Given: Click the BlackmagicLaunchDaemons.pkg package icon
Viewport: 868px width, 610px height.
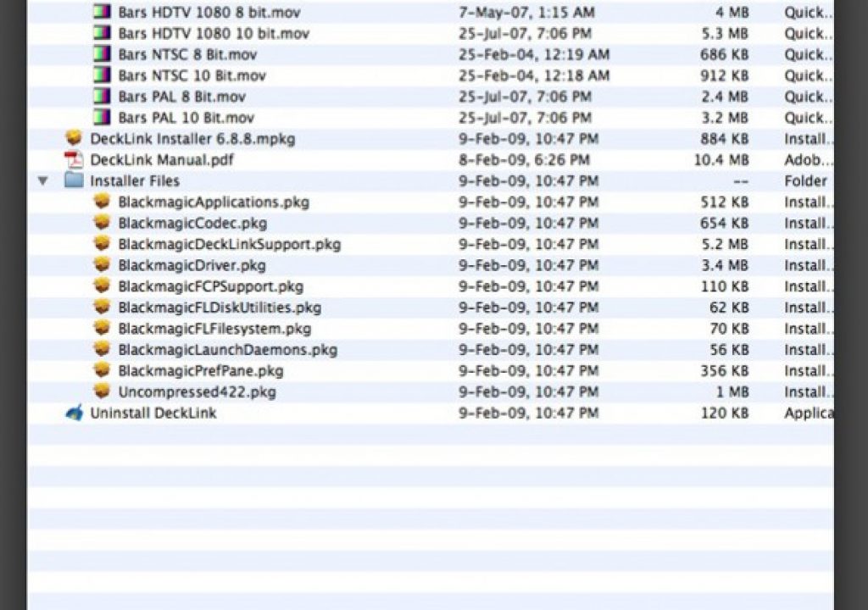Looking at the screenshot, I should pos(102,349).
